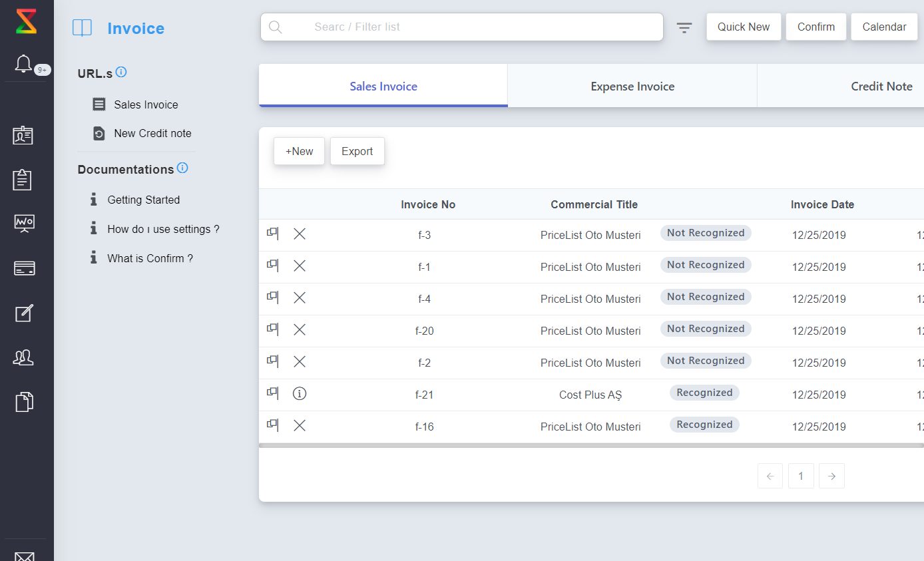924x561 pixels.
Task: Click the +New button
Action: tap(299, 151)
